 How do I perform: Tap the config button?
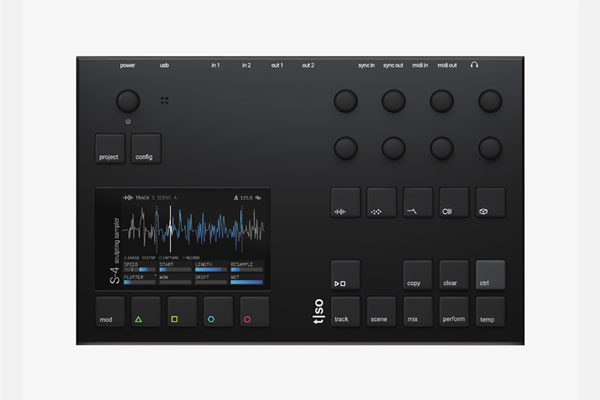click(x=146, y=149)
